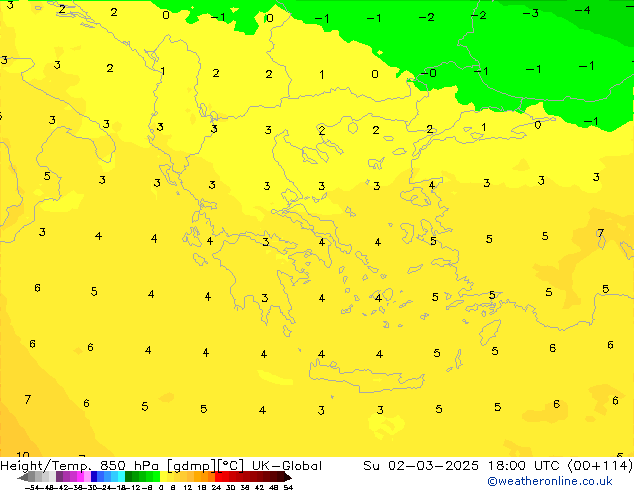Click the '(00+114)' forecast hour label
The height and width of the screenshot is (490, 634).
click(600, 466)
